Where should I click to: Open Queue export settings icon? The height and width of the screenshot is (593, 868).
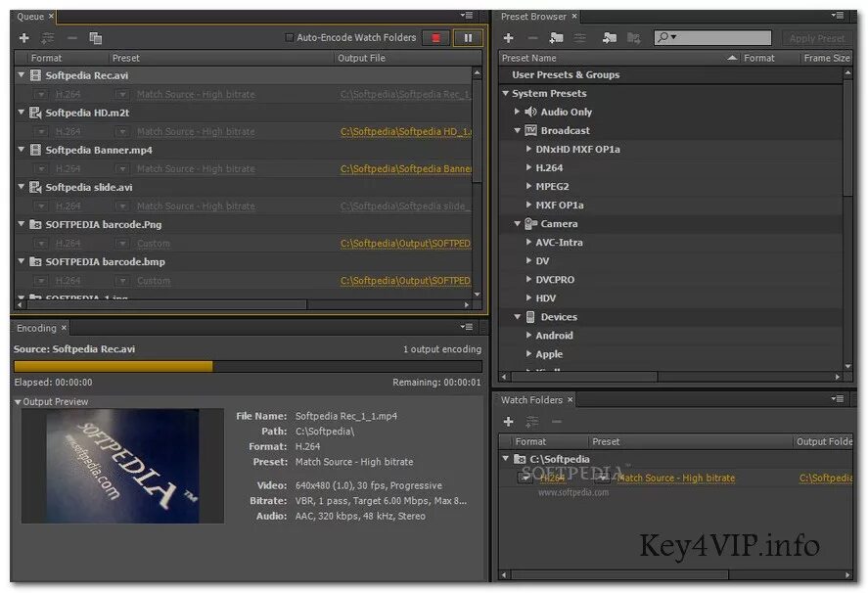pyautogui.click(x=48, y=37)
